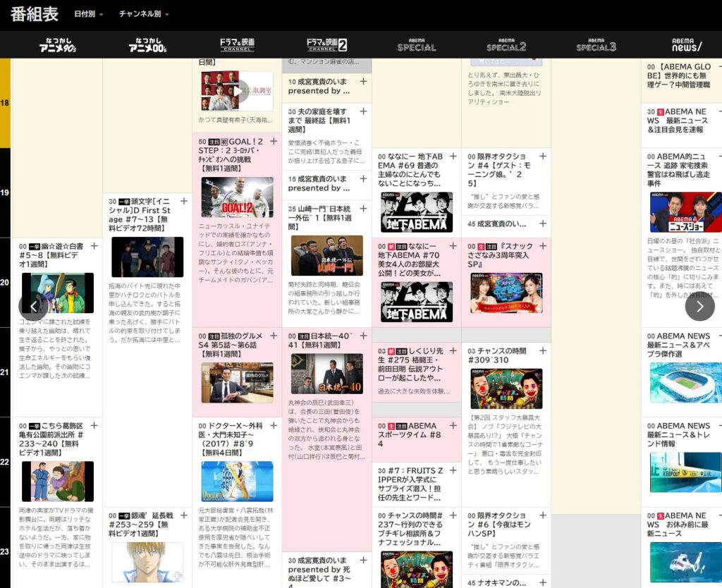Screen dimensions: 722x588
Task: Select ABEMA SPECIAL3 channel header
Action: [596, 44]
